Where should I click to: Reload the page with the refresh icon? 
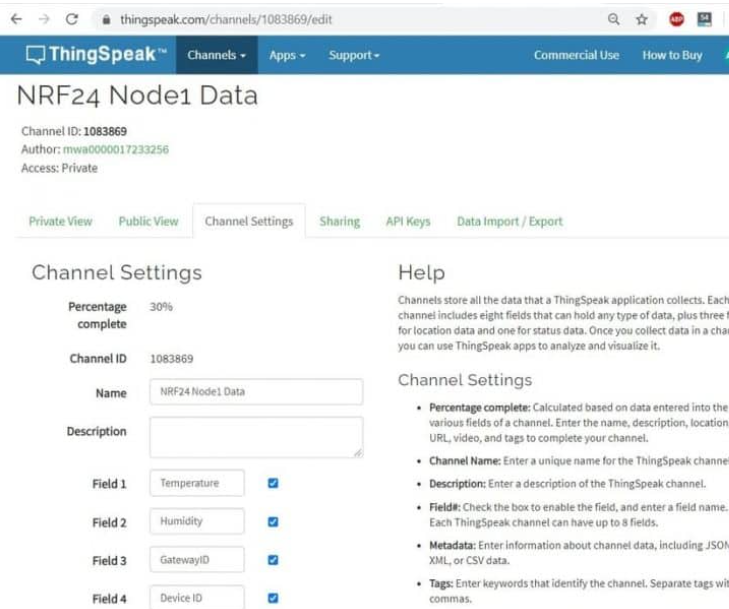click(x=72, y=19)
